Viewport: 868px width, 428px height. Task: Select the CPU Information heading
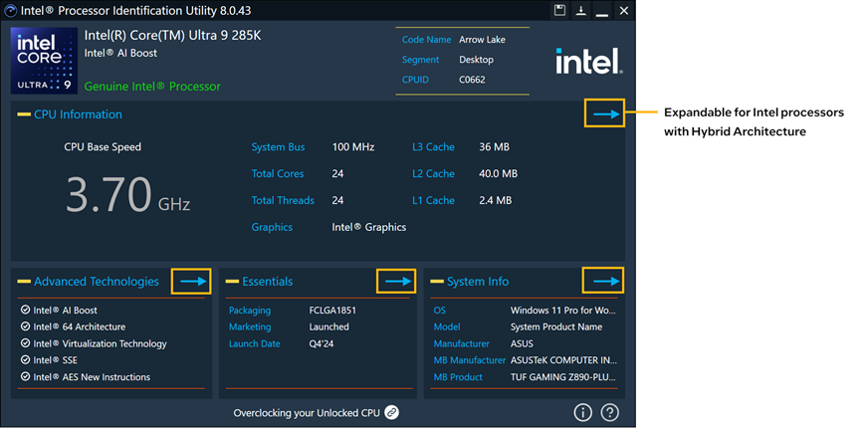tap(78, 114)
